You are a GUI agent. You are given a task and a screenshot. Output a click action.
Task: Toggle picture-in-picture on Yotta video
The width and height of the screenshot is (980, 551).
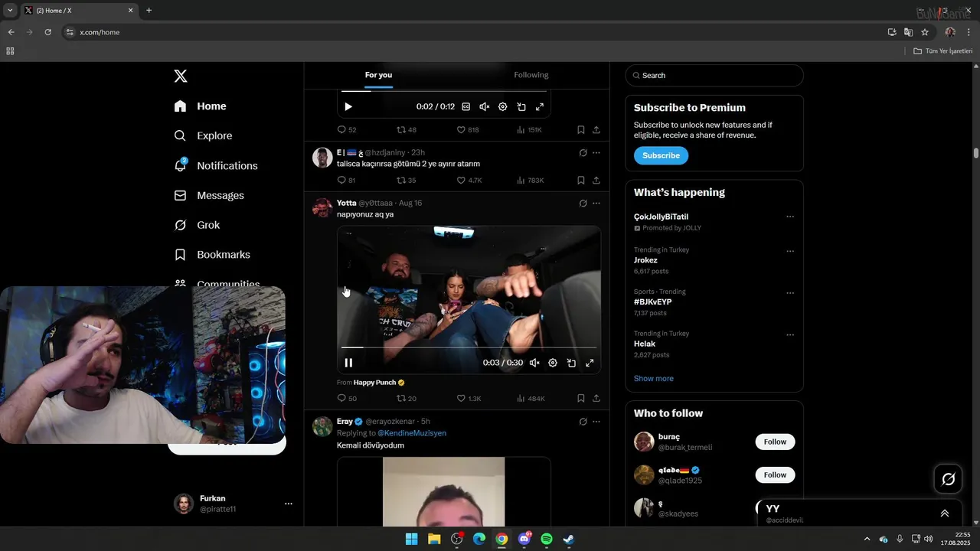tap(571, 363)
